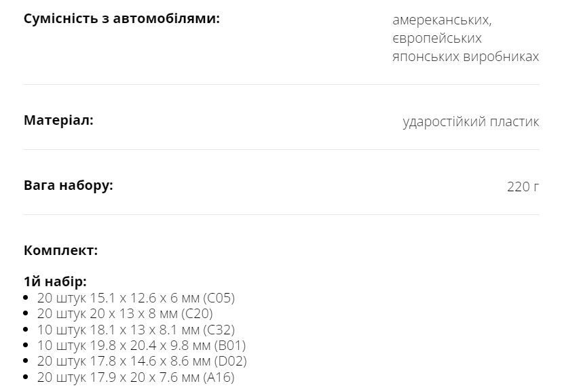Click the bullet point before the A16 item
This screenshot has width=562, height=392.
[26, 378]
